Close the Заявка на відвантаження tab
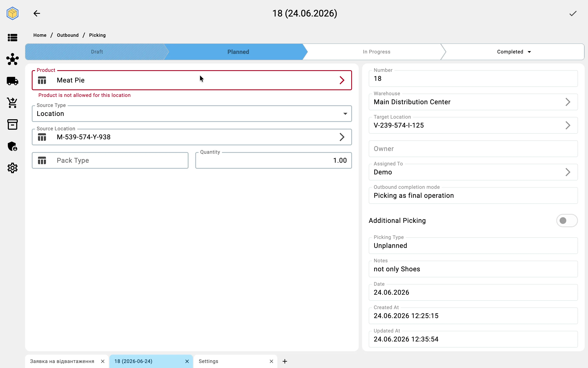This screenshot has width=588, height=368. tap(103, 362)
